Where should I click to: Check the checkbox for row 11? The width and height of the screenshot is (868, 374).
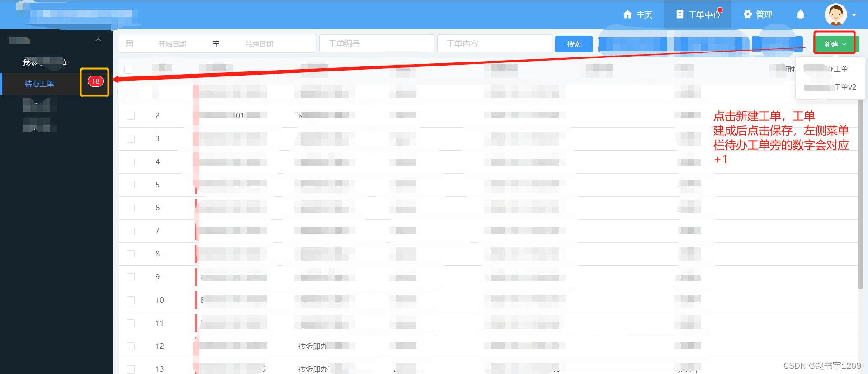tap(131, 323)
